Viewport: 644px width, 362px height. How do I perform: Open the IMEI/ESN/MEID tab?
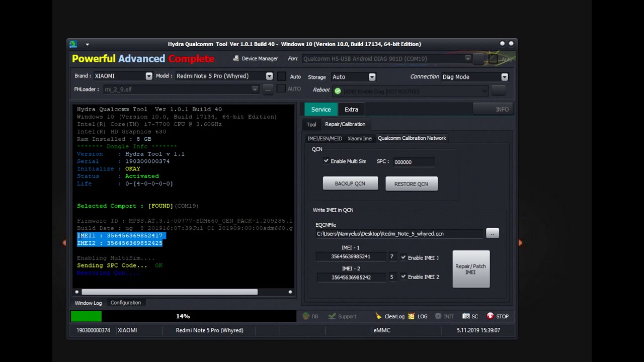click(325, 138)
